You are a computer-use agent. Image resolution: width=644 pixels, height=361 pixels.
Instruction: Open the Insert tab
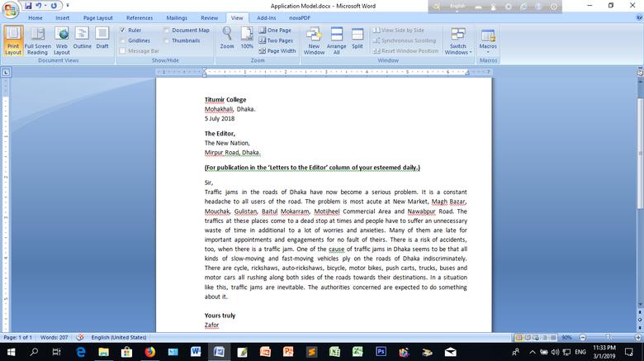coord(63,18)
